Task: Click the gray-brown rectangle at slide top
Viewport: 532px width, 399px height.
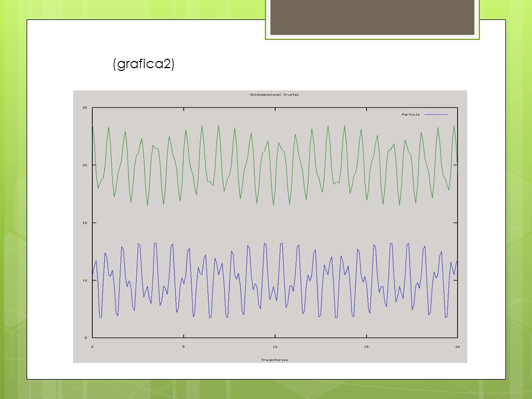Action: [372, 17]
